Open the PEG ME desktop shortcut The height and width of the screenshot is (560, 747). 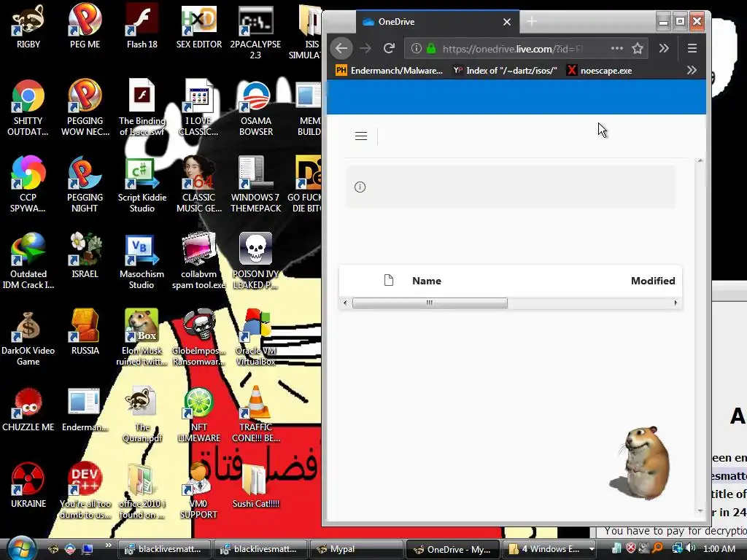tap(85, 27)
